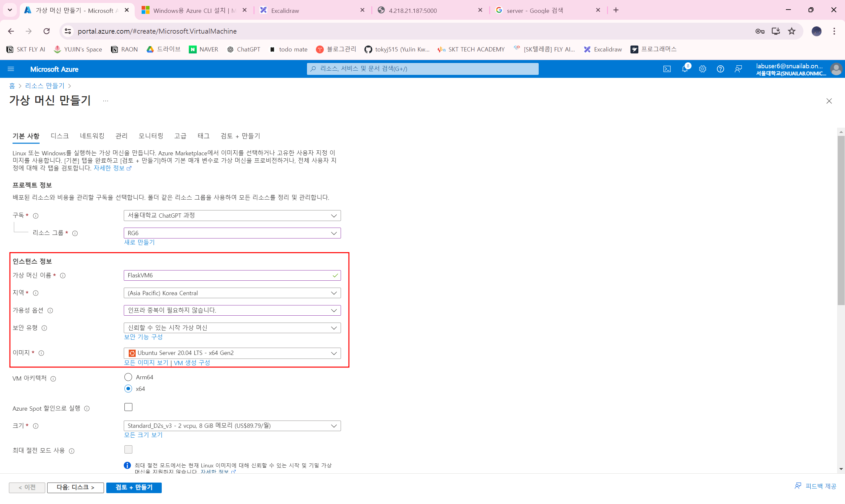Click the 모든 크기 보기 link
Image resolution: width=845 pixels, height=504 pixels.
click(x=143, y=435)
